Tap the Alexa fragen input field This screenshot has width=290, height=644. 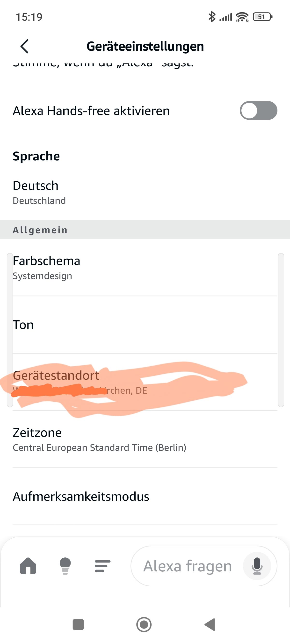[187, 566]
